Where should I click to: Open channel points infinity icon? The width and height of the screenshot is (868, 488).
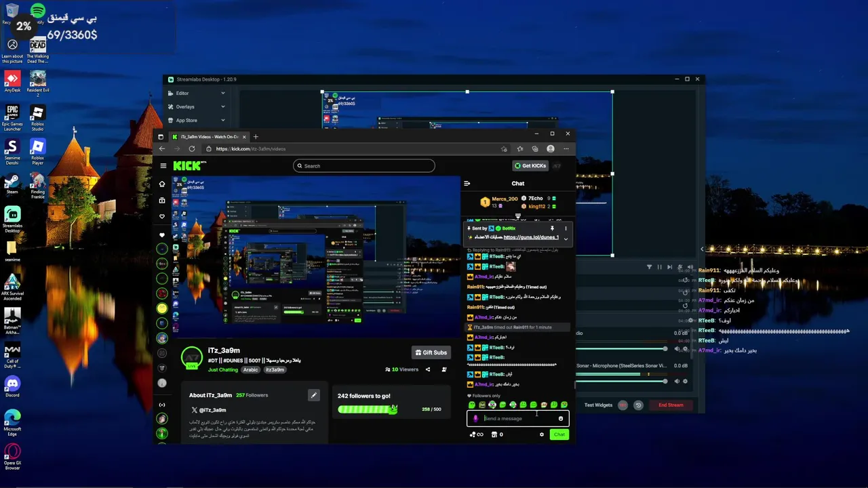point(477,434)
